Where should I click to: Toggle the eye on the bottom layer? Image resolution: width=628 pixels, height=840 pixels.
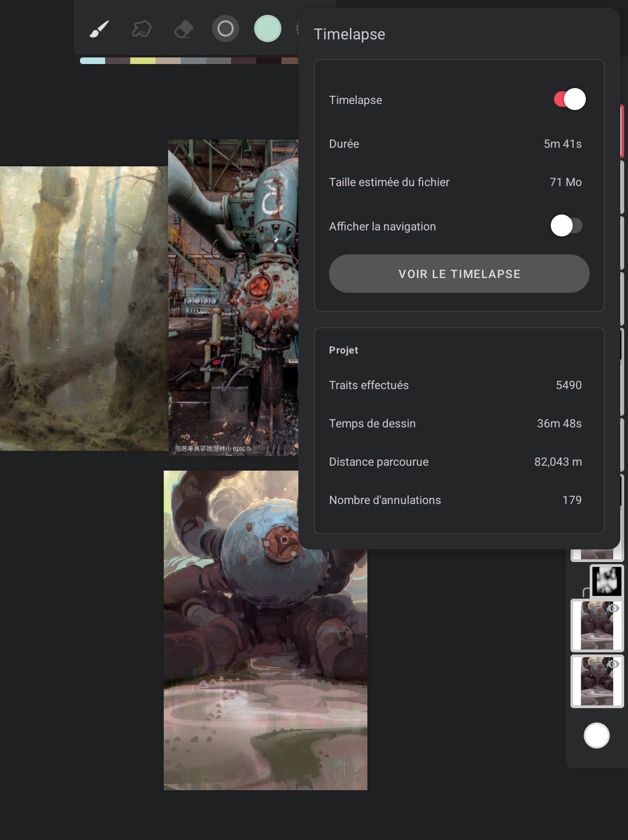click(614, 664)
